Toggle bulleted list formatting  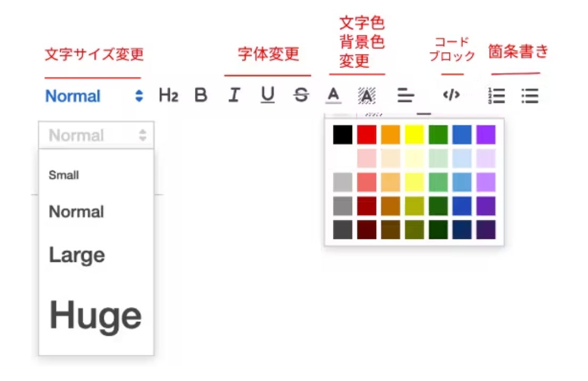coord(530,96)
